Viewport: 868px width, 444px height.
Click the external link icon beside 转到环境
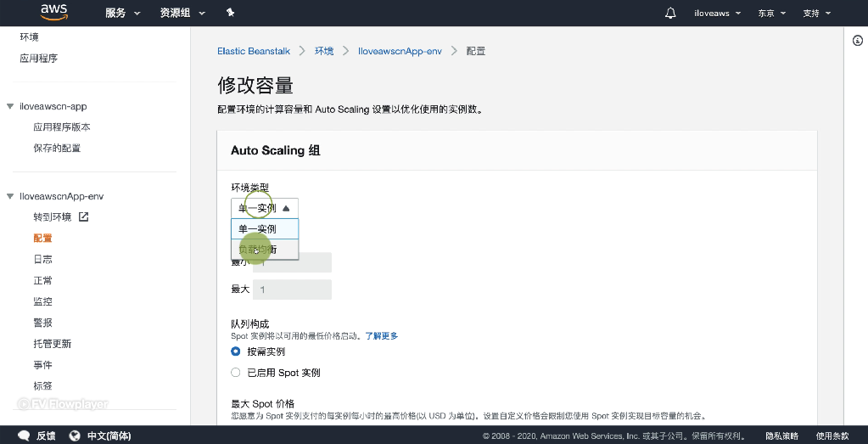pos(84,216)
